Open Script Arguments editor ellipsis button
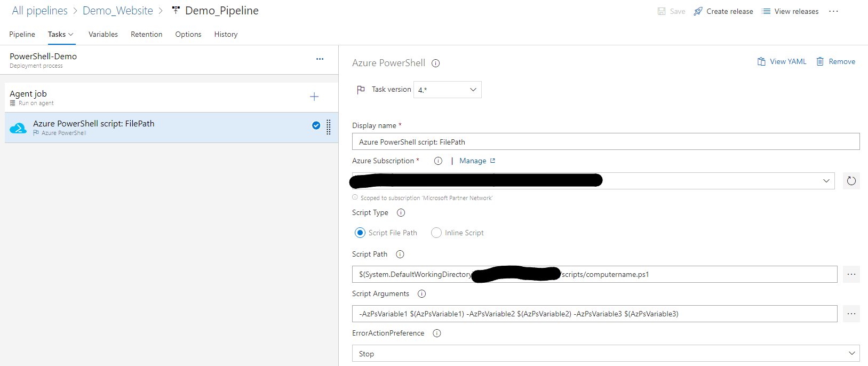The width and height of the screenshot is (868, 366). tap(851, 314)
